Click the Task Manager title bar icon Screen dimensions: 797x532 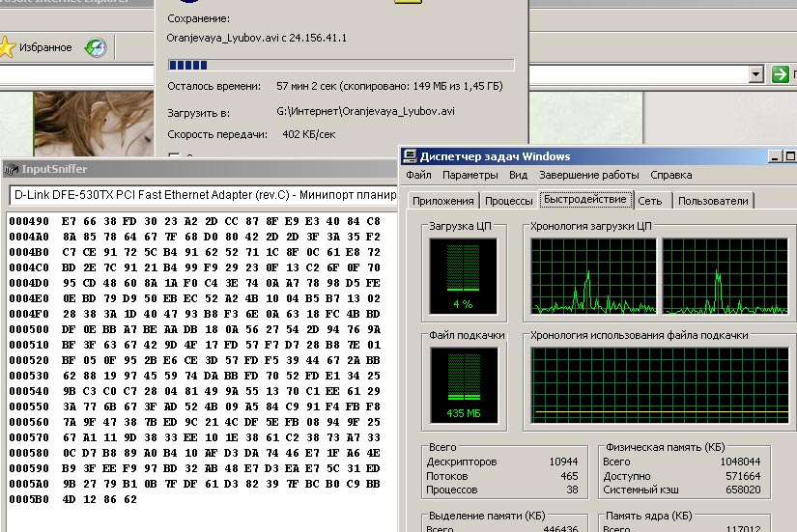click(411, 156)
